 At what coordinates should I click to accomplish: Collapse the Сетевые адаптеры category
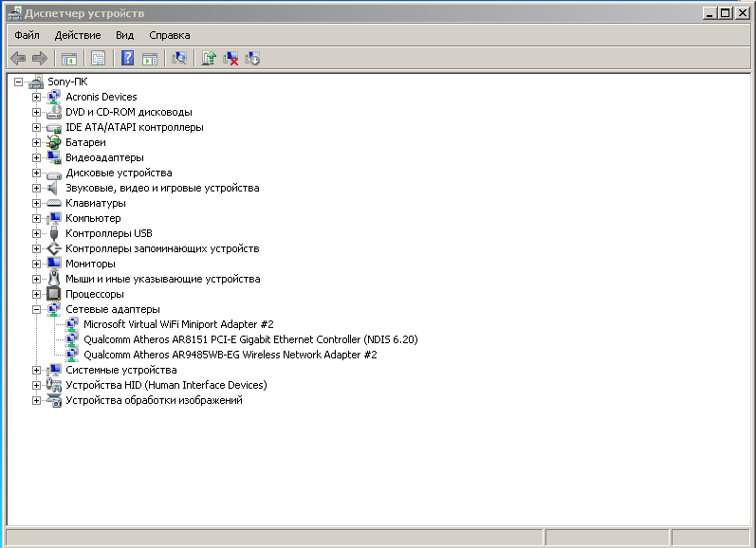click(x=36, y=309)
